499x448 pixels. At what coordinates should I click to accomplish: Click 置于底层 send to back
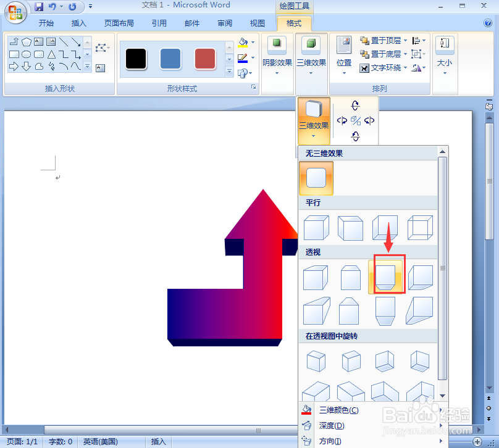[x=383, y=54]
